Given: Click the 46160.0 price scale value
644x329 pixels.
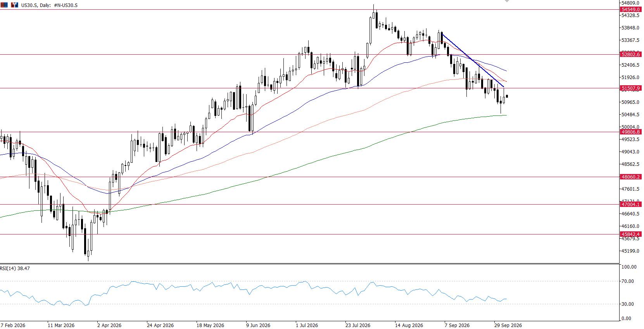Looking at the screenshot, I should tap(630, 226).
